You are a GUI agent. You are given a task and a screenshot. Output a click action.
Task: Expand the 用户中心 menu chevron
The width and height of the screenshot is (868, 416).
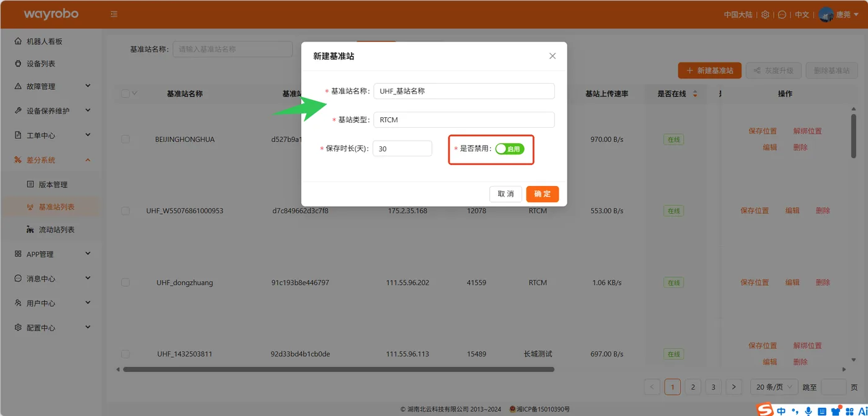pos(87,303)
